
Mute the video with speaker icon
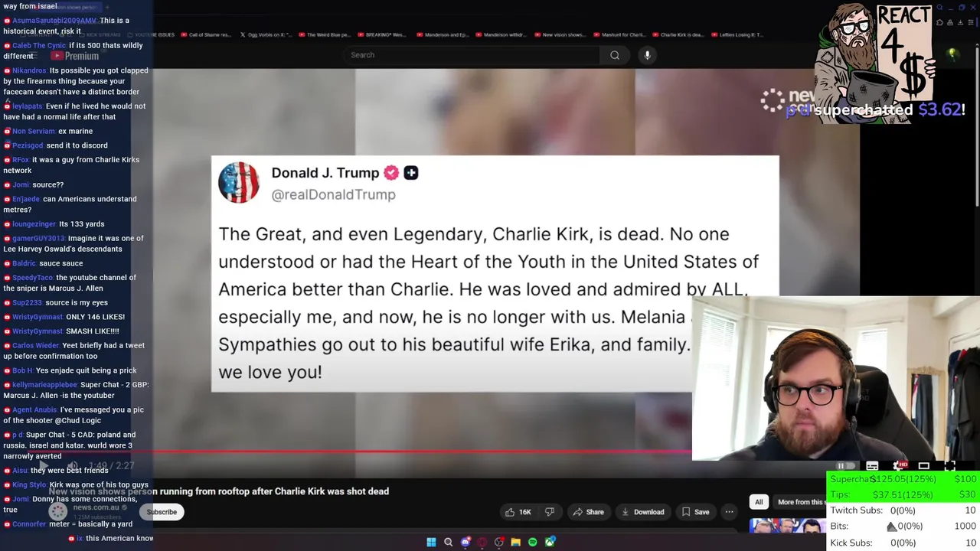[x=72, y=465]
